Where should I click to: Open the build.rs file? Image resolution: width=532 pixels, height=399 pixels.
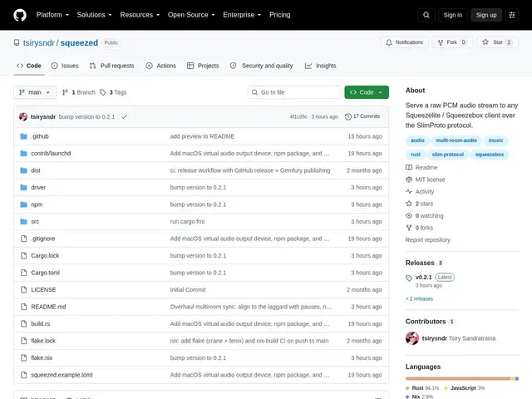click(41, 323)
